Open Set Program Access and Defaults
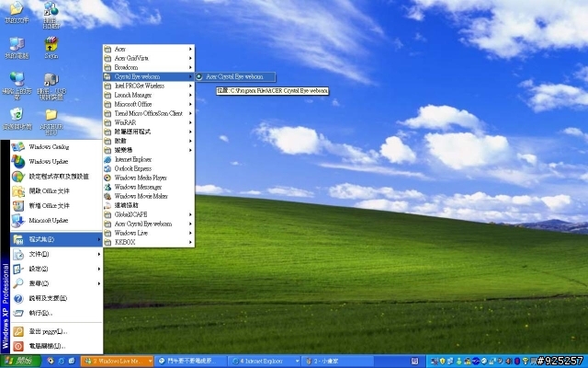 56,176
